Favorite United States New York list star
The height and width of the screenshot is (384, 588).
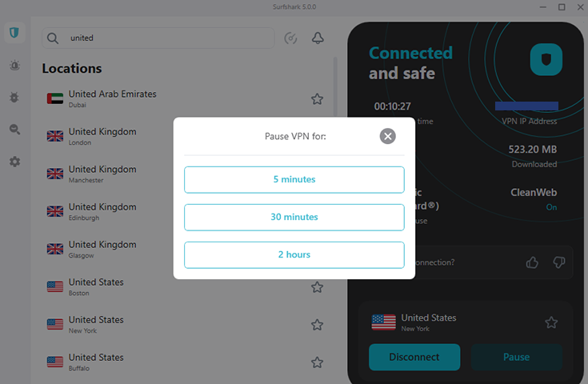click(x=318, y=325)
